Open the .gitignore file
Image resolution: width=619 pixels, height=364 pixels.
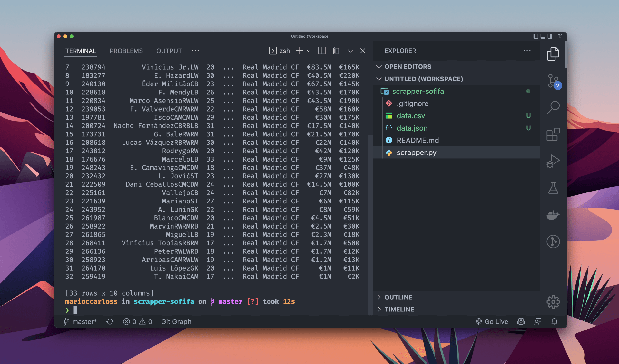(457, 103)
